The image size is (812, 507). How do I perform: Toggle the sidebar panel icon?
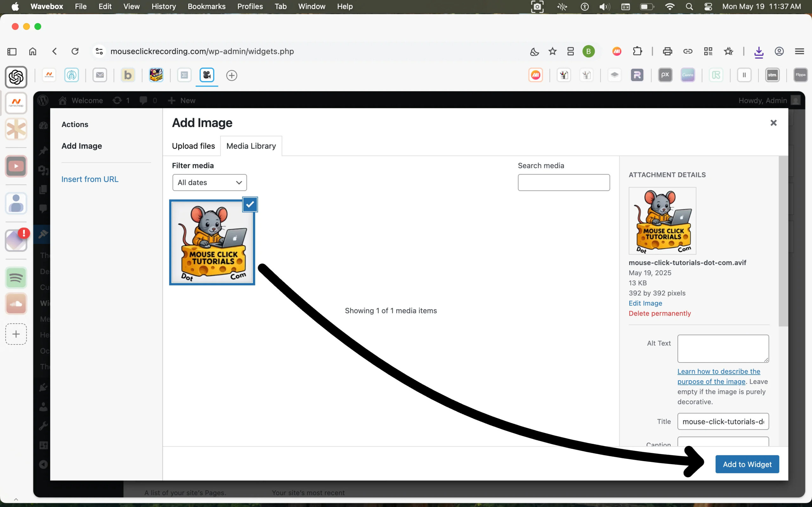pos(12,51)
